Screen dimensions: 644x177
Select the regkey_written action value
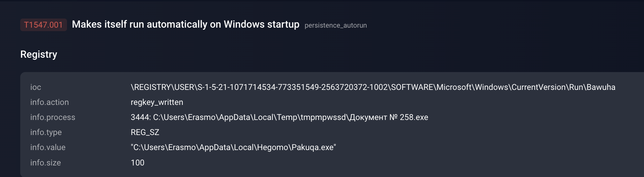157,102
